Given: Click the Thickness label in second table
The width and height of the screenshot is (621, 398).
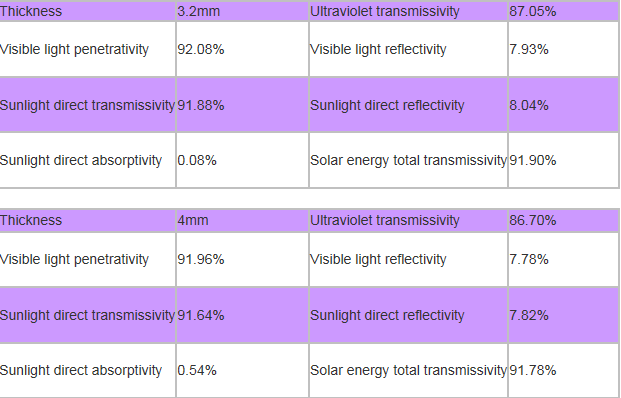Looking at the screenshot, I should [x=31, y=220].
